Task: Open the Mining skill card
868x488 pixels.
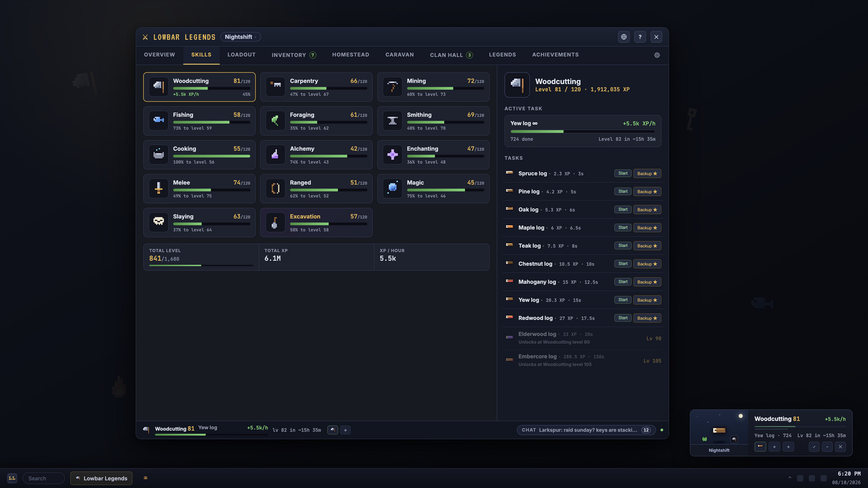Action: pos(433,87)
